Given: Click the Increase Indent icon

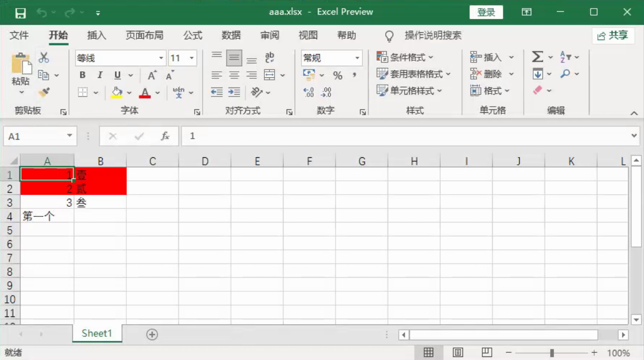Looking at the screenshot, I should click(234, 92).
